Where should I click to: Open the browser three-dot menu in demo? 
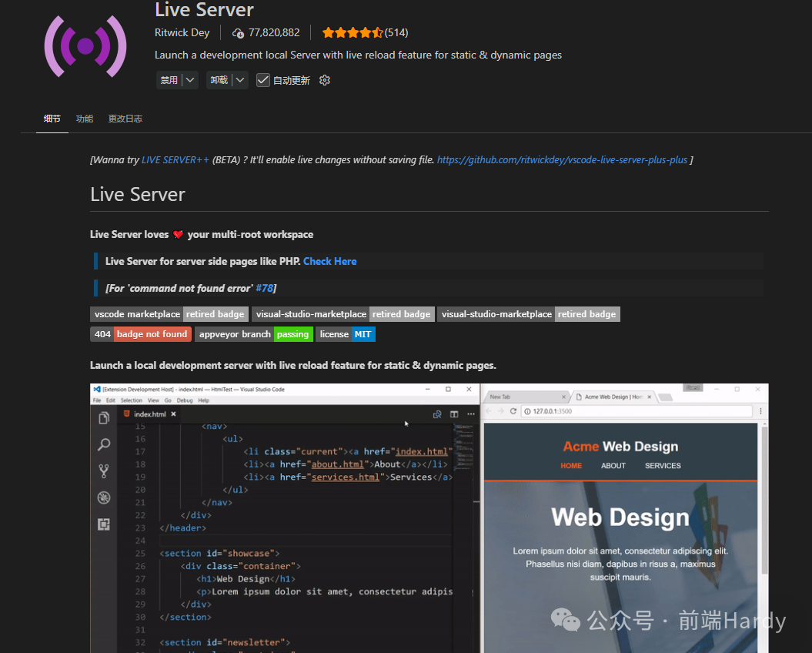760,411
